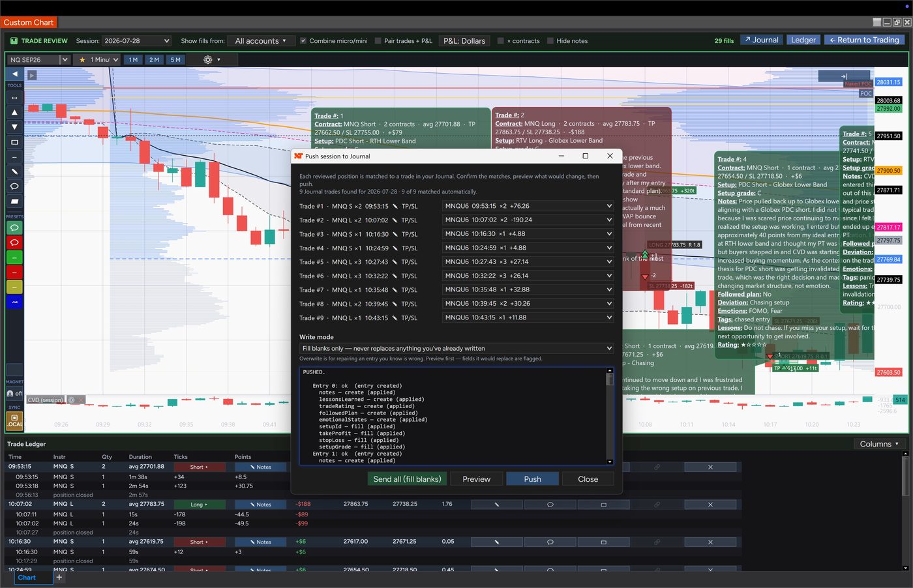Viewport: 913px width, 588px height.
Task: Open the Journal view
Action: tap(761, 40)
